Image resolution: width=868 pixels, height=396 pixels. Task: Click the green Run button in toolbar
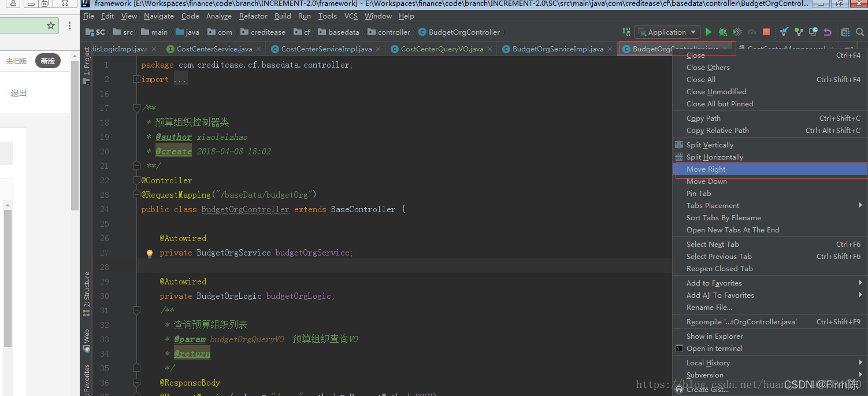point(709,32)
